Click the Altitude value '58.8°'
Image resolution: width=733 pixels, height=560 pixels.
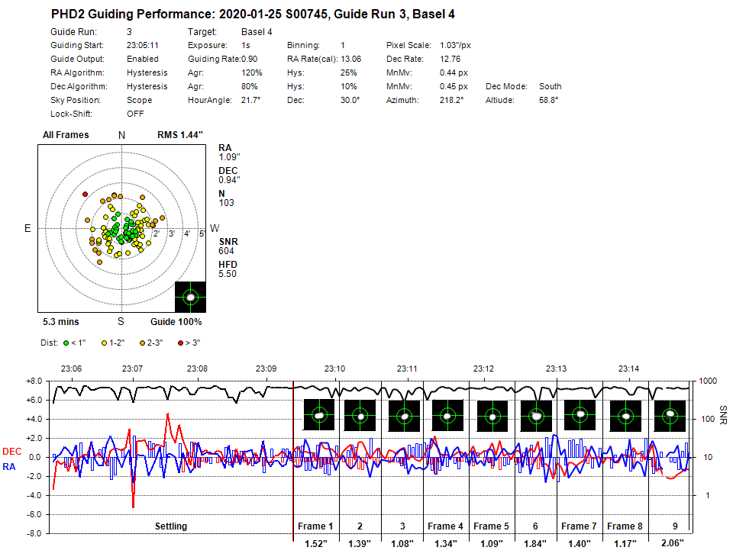[x=548, y=100]
